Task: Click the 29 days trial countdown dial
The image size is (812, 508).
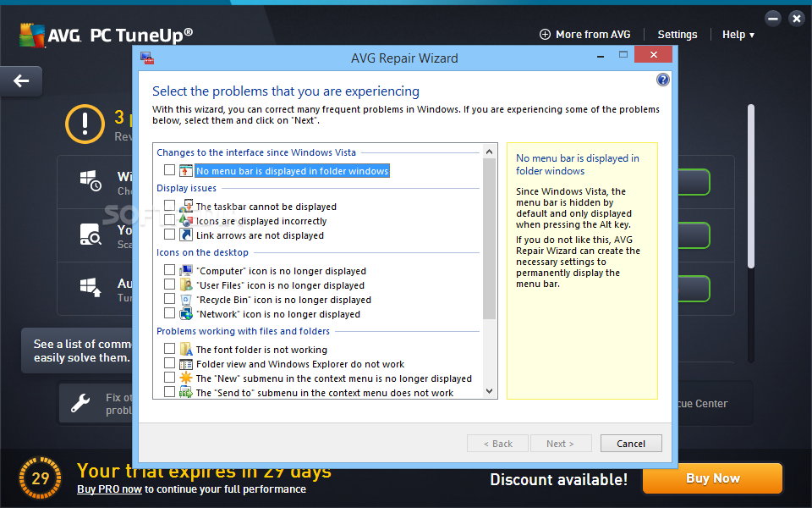Action: click(x=41, y=478)
